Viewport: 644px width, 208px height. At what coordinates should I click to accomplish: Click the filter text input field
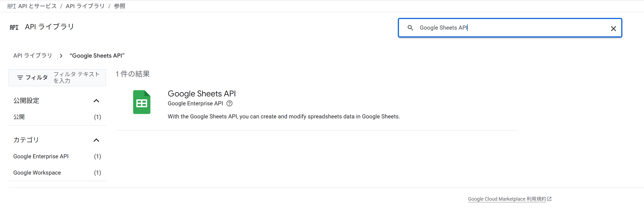77,77
